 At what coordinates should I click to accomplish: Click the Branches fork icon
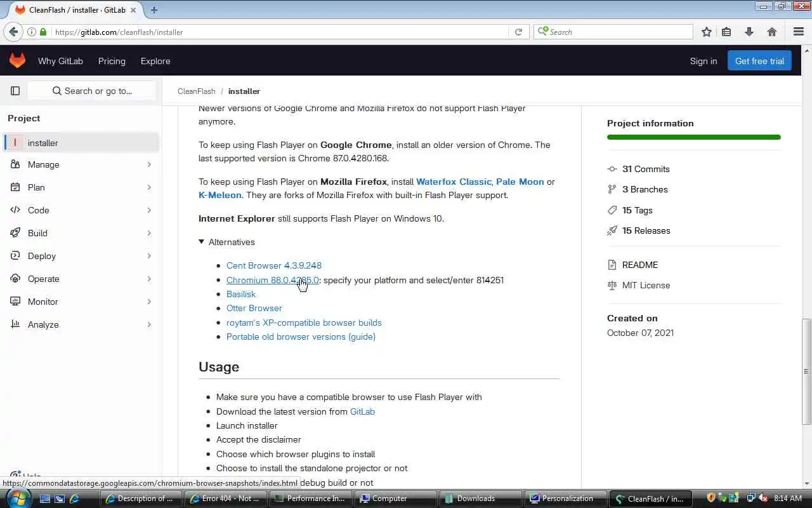[x=612, y=189]
